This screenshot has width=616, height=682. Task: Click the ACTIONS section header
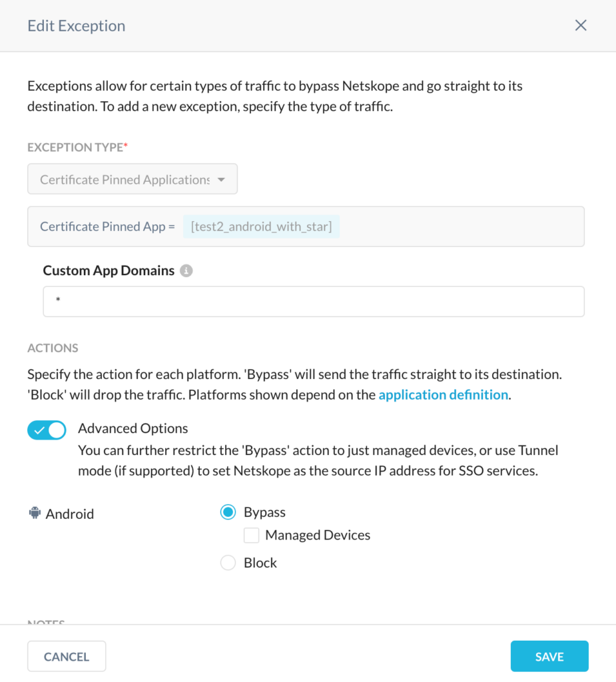click(53, 348)
